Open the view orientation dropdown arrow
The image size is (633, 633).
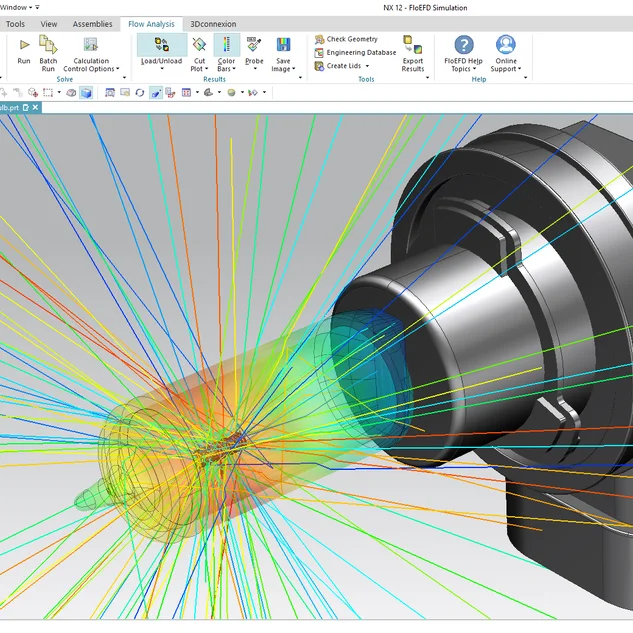(x=220, y=92)
